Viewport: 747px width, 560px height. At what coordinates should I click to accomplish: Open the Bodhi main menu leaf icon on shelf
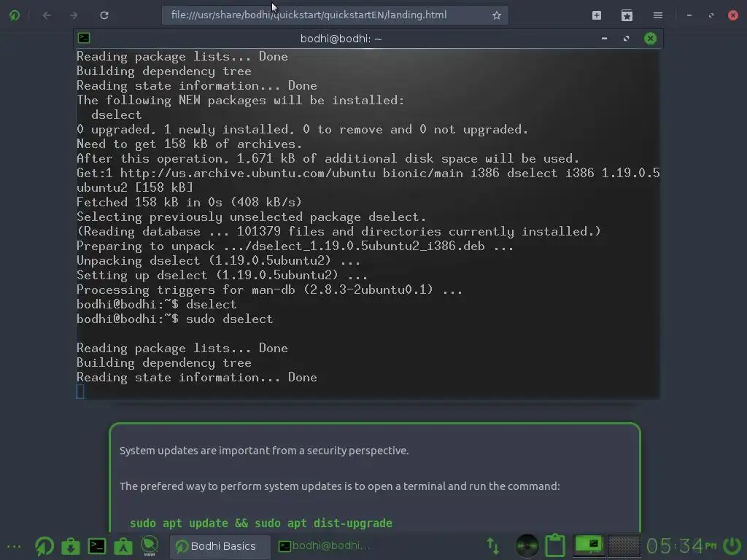44,546
